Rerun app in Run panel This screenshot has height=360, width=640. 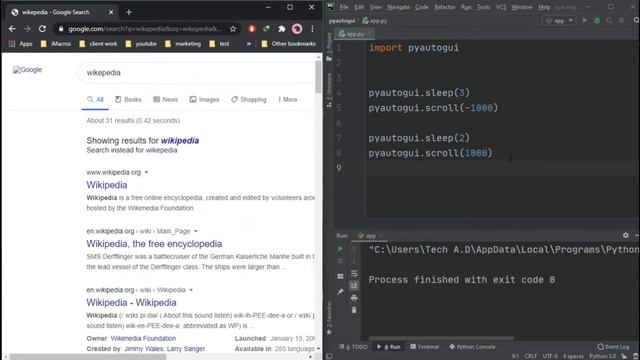(340, 249)
